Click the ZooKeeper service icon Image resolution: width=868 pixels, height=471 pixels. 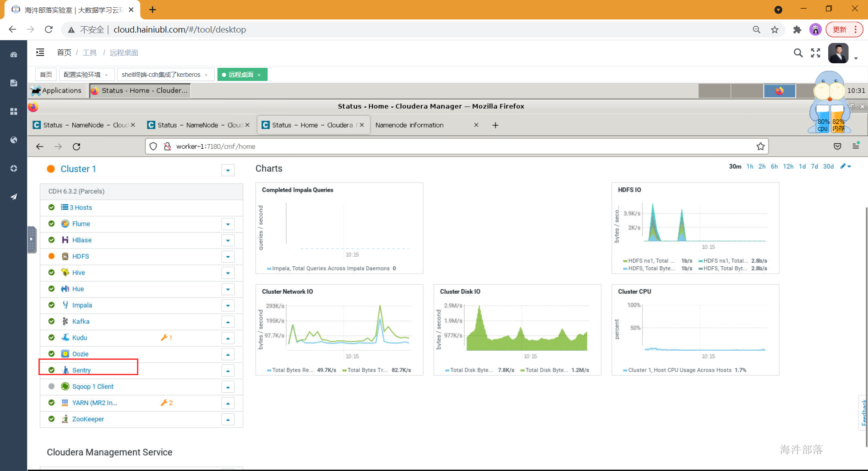tap(65, 419)
